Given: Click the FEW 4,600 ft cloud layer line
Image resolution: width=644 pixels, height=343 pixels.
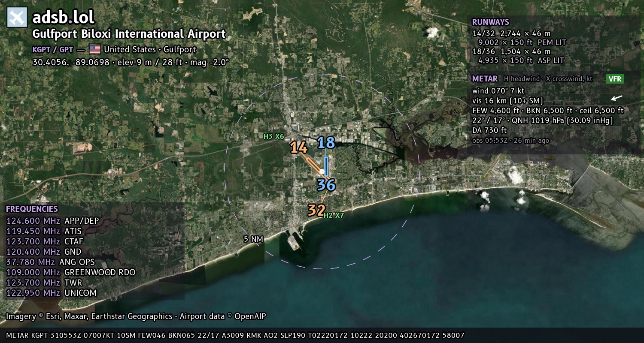Looking at the screenshot, I should pyautogui.click(x=548, y=111).
